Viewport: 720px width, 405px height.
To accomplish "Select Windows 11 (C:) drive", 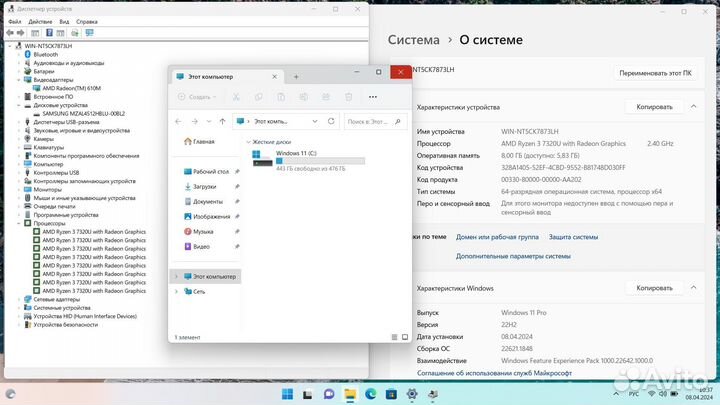I will [309, 160].
